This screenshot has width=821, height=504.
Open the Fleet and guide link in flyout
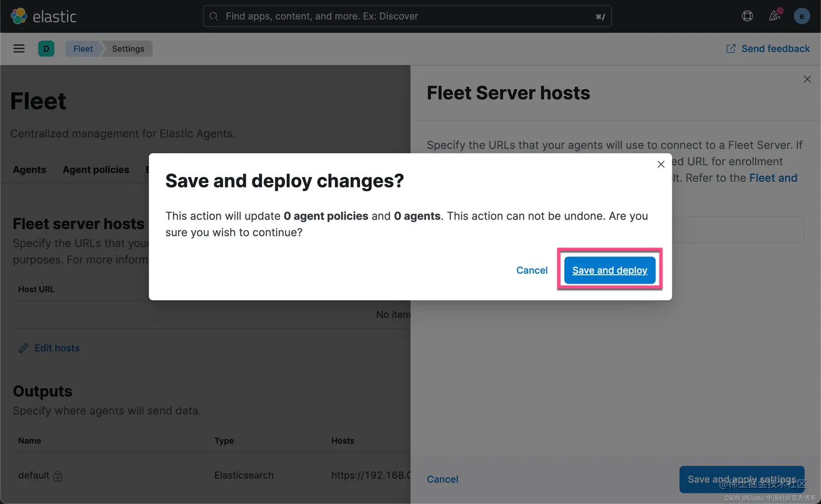[x=773, y=178]
